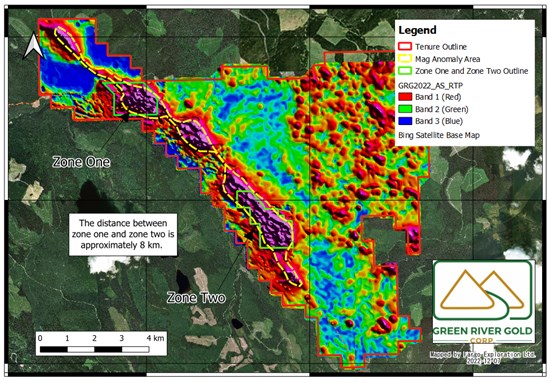
Task: Click the black-and-white scale bar
Action: click(95, 349)
